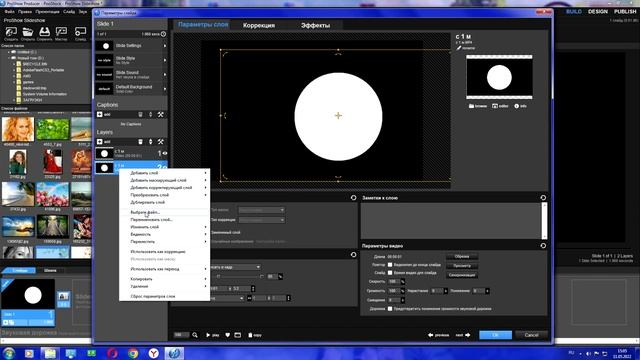Reset the layer notes section
The image size is (640, 360).
tap(543, 198)
